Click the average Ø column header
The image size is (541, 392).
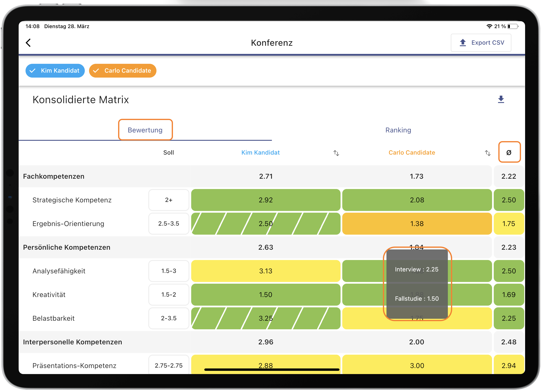(x=509, y=152)
